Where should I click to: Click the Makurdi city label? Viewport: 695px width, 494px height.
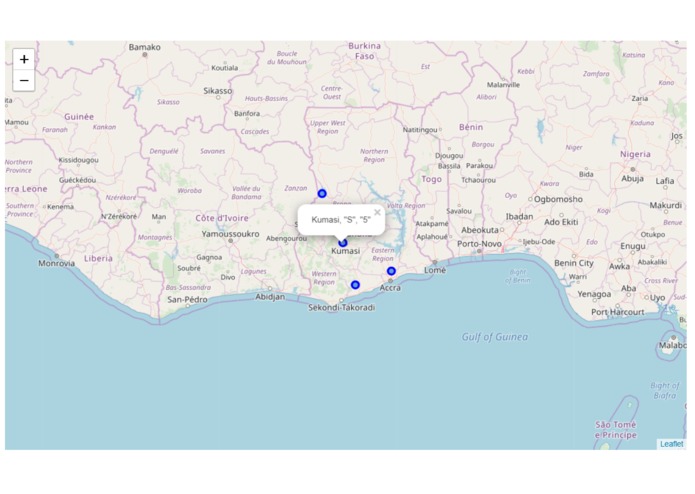[666, 206]
